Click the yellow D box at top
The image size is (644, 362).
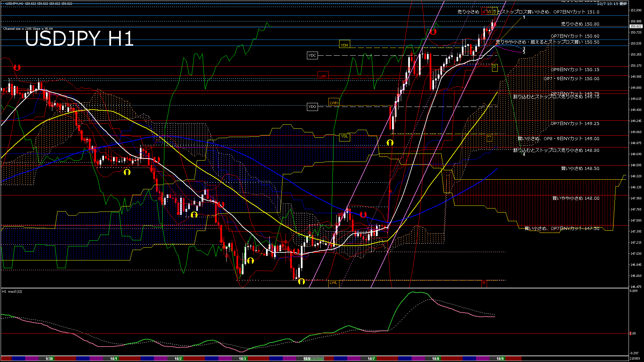[494, 12]
